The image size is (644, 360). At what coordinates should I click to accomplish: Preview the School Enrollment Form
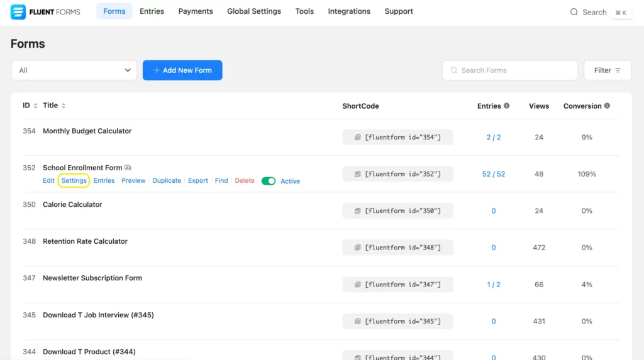click(x=133, y=180)
